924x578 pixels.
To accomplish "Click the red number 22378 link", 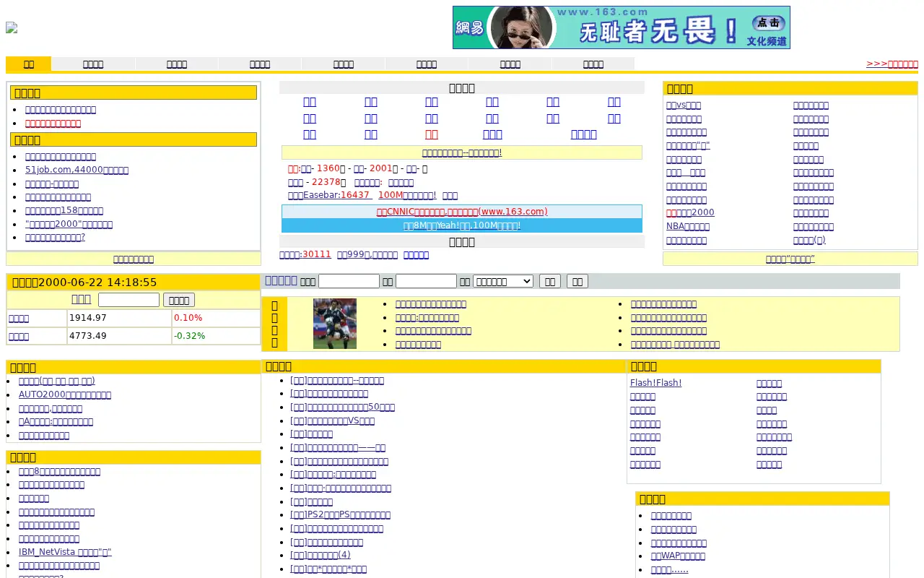I will coord(326,182).
